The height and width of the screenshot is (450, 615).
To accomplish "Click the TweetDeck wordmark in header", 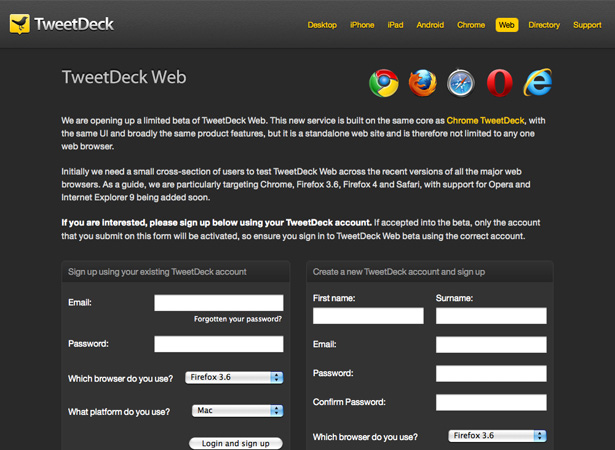I will [x=74, y=24].
